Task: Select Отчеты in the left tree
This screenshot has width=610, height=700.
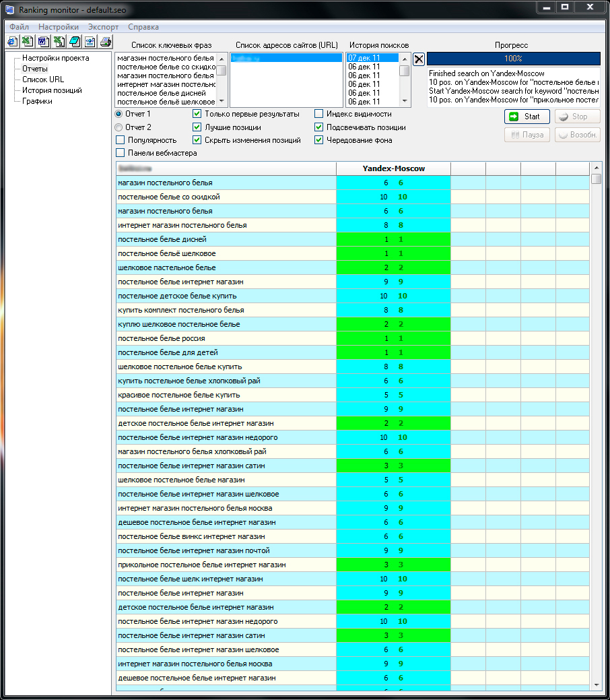Action: (x=35, y=69)
